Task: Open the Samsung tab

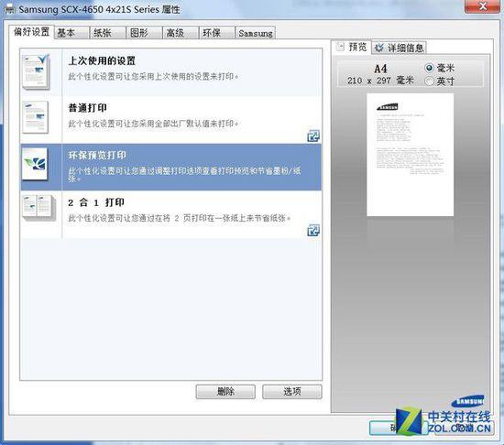Action: point(256,33)
